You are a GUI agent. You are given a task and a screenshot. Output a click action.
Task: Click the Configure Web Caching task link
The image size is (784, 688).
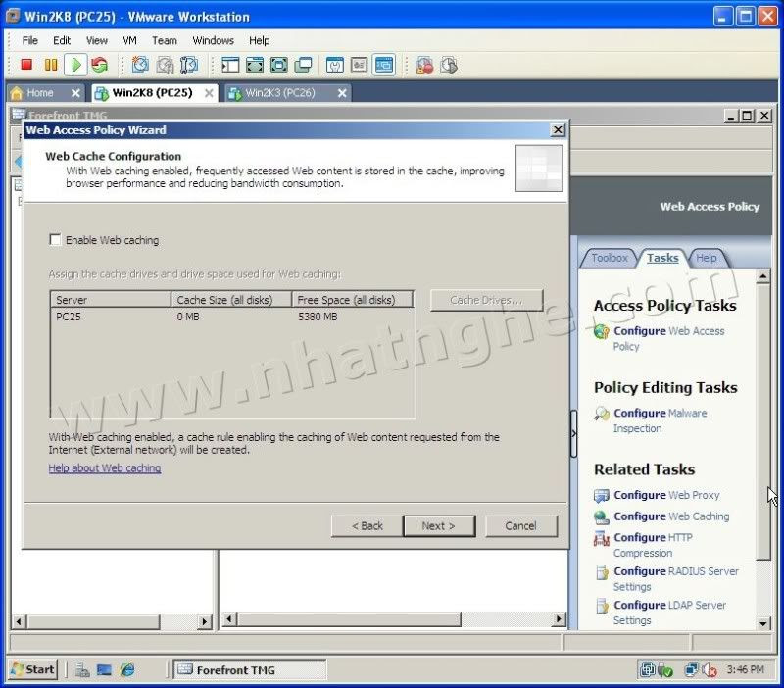(671, 516)
